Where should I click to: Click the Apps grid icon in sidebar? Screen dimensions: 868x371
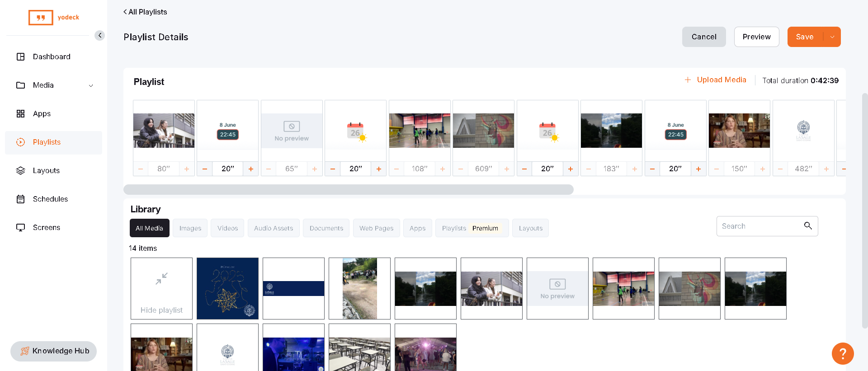click(x=21, y=113)
